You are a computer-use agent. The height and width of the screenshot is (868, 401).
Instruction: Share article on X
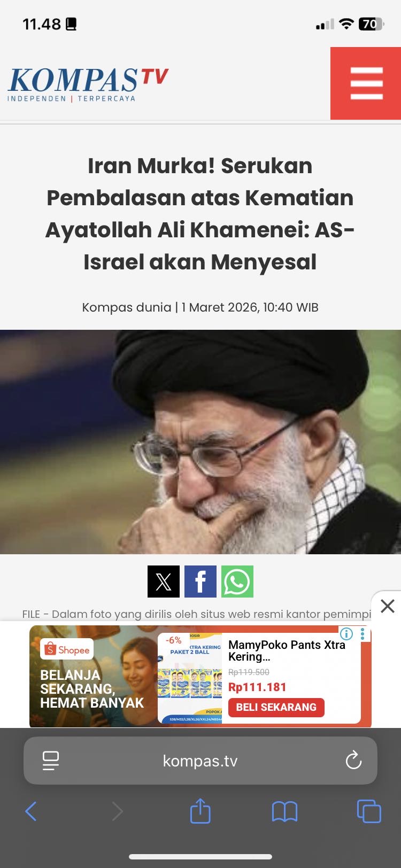[163, 582]
